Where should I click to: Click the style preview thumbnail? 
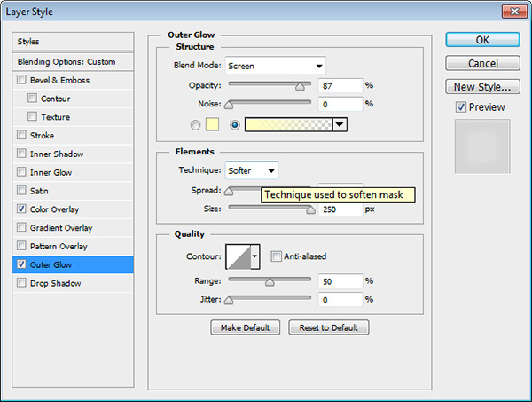coord(481,146)
